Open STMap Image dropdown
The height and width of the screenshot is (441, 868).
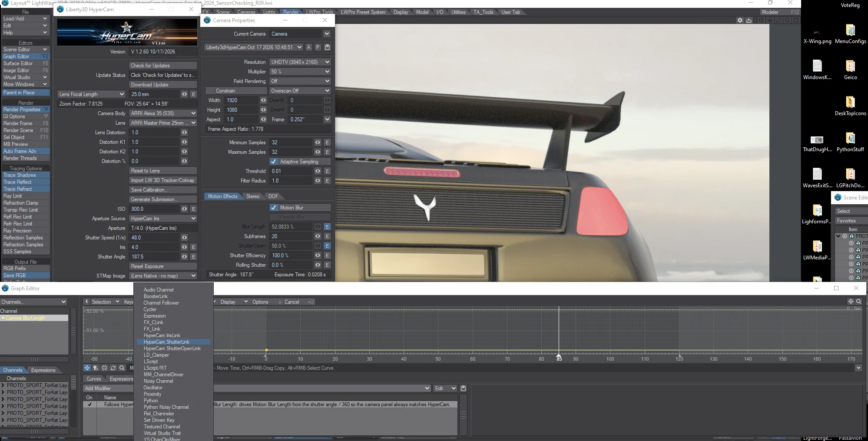click(x=163, y=276)
